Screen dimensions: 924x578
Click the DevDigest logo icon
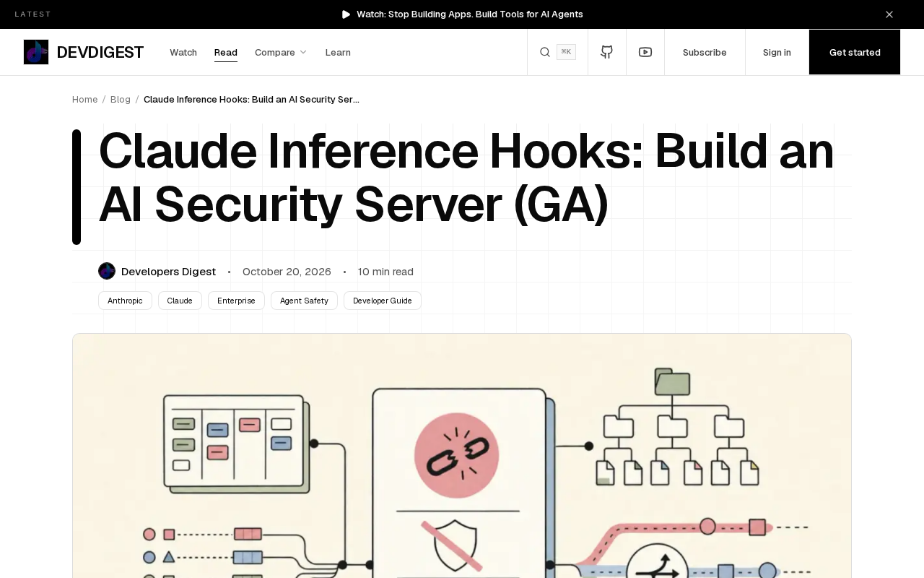tap(36, 52)
